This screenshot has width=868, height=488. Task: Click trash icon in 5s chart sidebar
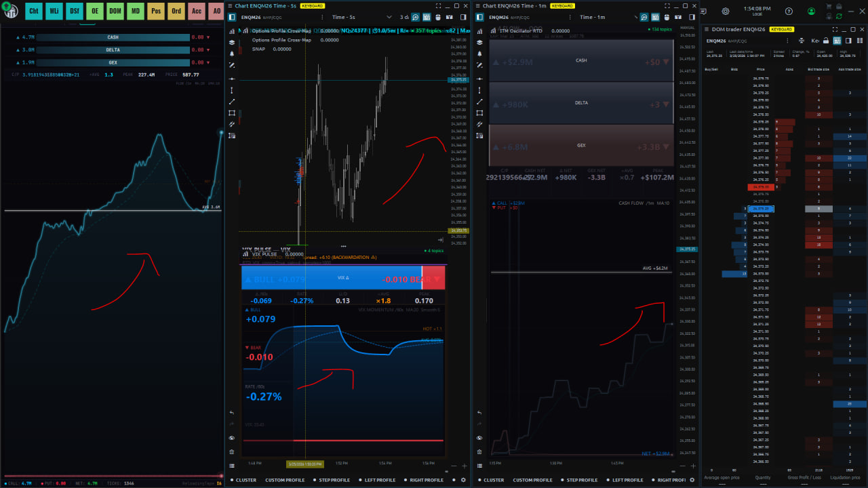click(232, 451)
